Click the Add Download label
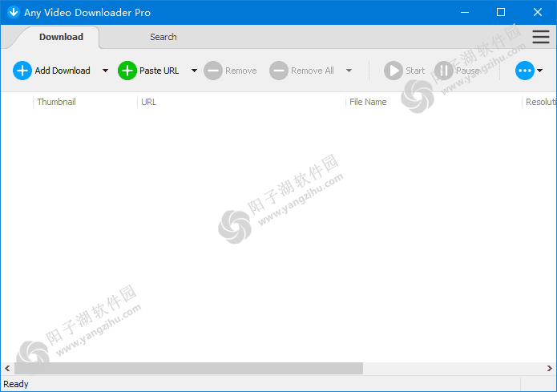 (x=63, y=71)
